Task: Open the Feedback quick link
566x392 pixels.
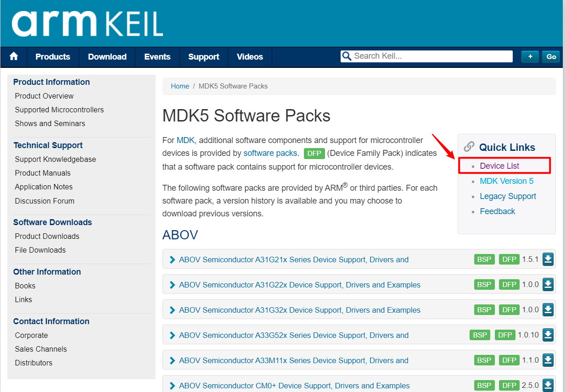Action: pos(498,211)
